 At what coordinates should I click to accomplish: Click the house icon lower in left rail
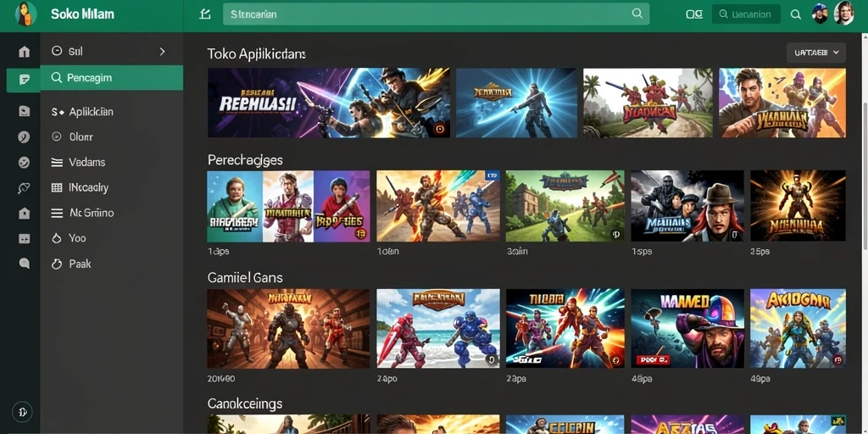coord(24,213)
